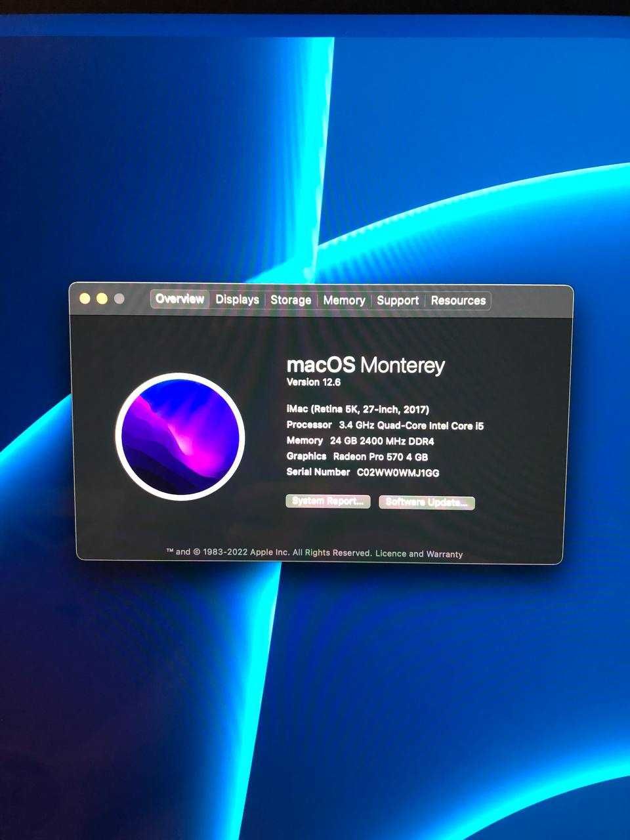Minimize window with the yellow button
This screenshot has height=840, width=630.
coord(102,299)
